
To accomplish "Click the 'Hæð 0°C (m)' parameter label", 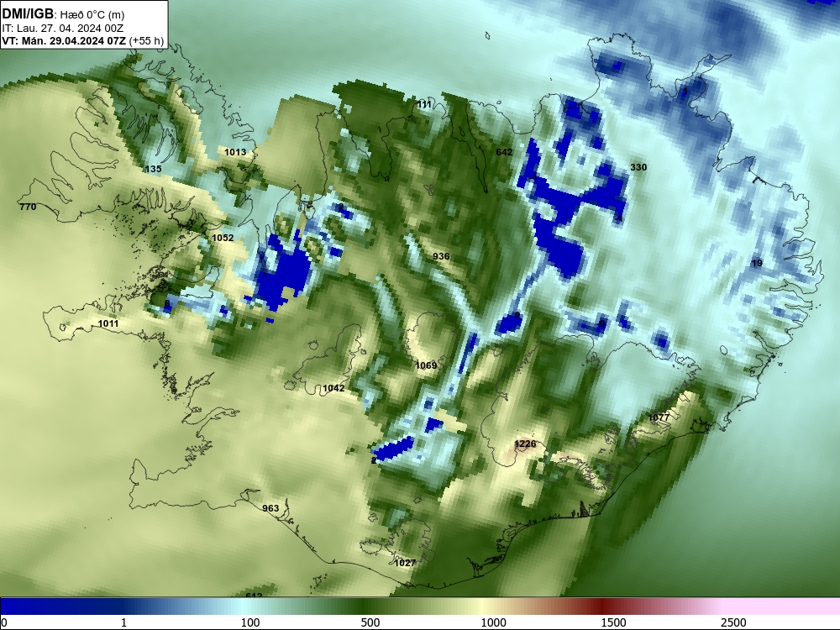I will [92, 15].
